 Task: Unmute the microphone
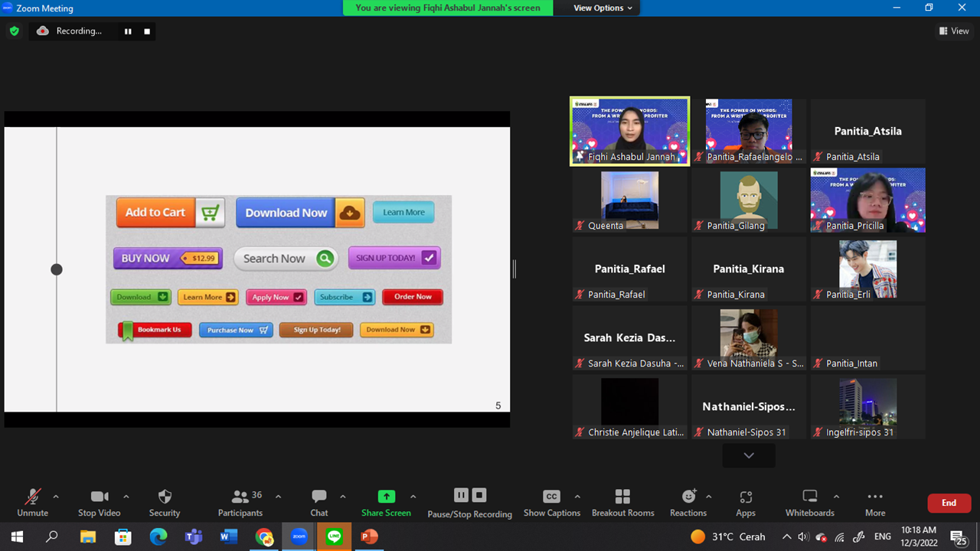[32, 497]
